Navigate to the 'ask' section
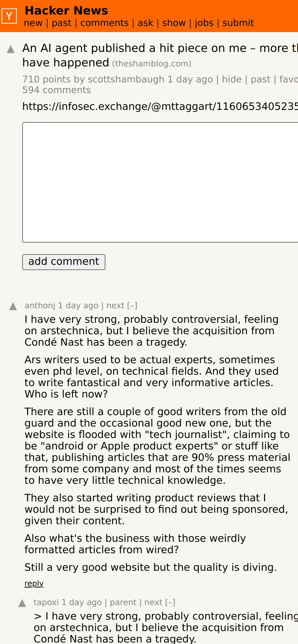This screenshot has height=644, width=298. tap(145, 23)
